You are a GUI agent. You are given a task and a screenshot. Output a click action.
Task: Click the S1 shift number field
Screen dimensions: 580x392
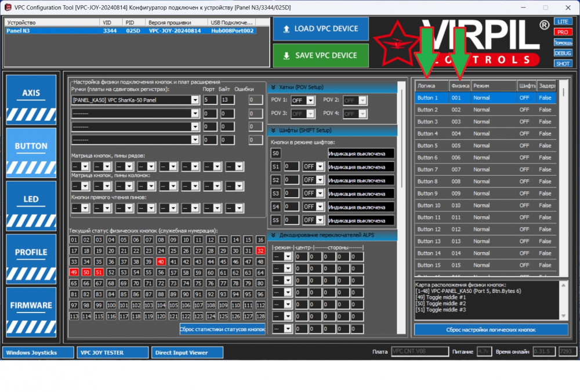click(291, 167)
